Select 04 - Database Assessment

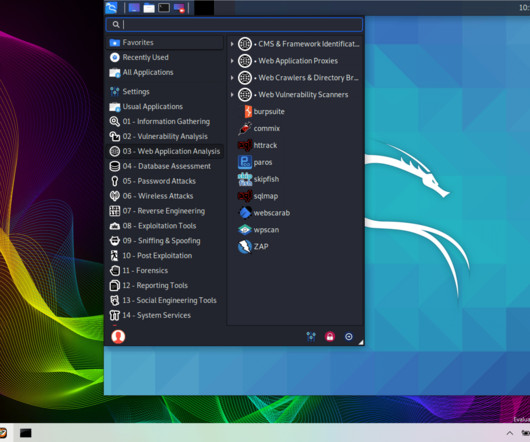pos(165,166)
